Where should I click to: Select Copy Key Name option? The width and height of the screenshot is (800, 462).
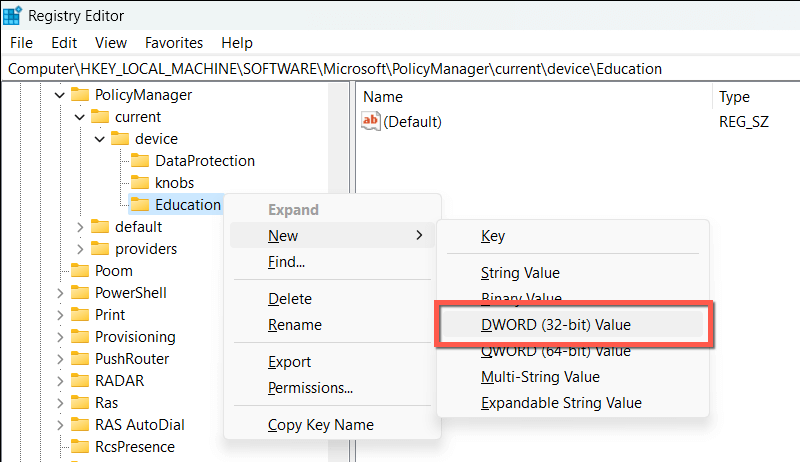(x=320, y=425)
